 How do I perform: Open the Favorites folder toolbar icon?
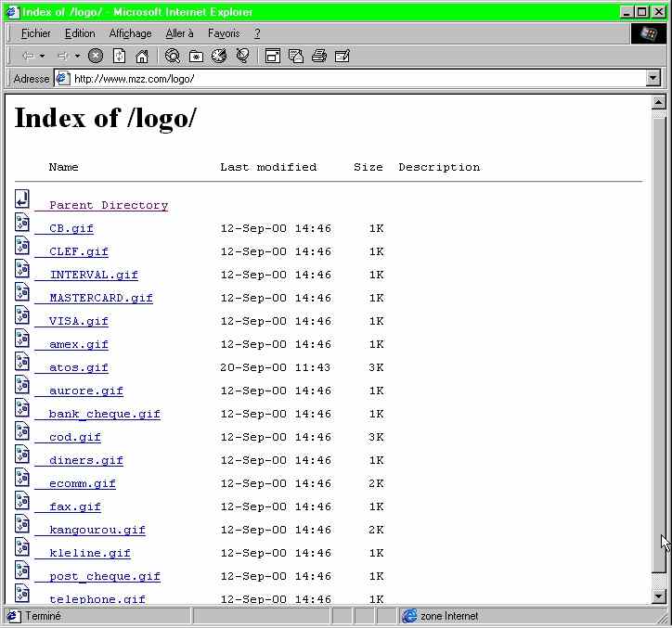click(x=196, y=56)
